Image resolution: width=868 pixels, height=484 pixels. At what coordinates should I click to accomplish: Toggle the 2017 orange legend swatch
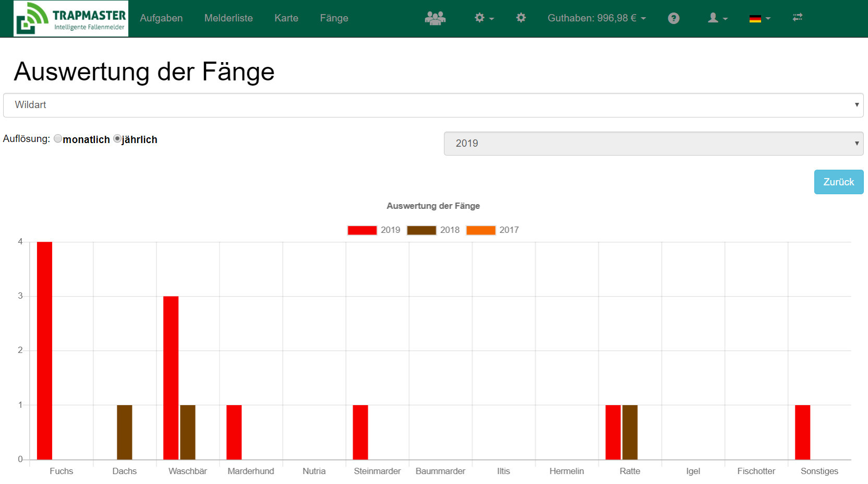pyautogui.click(x=481, y=230)
